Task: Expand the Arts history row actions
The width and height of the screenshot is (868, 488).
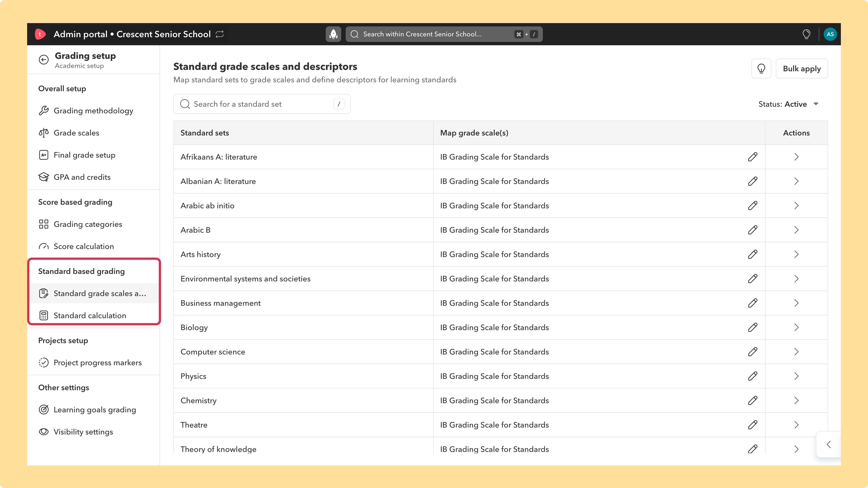Action: point(796,254)
